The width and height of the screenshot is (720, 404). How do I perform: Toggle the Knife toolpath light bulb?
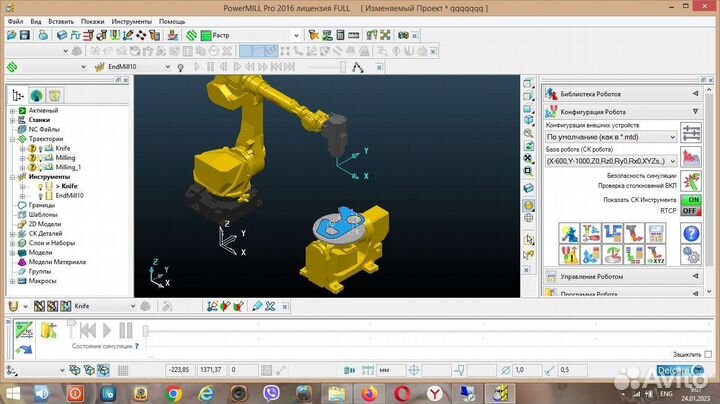(40, 149)
